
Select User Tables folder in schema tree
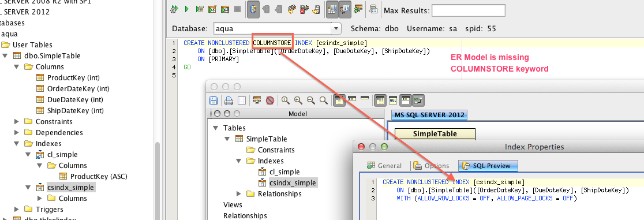(x=32, y=45)
